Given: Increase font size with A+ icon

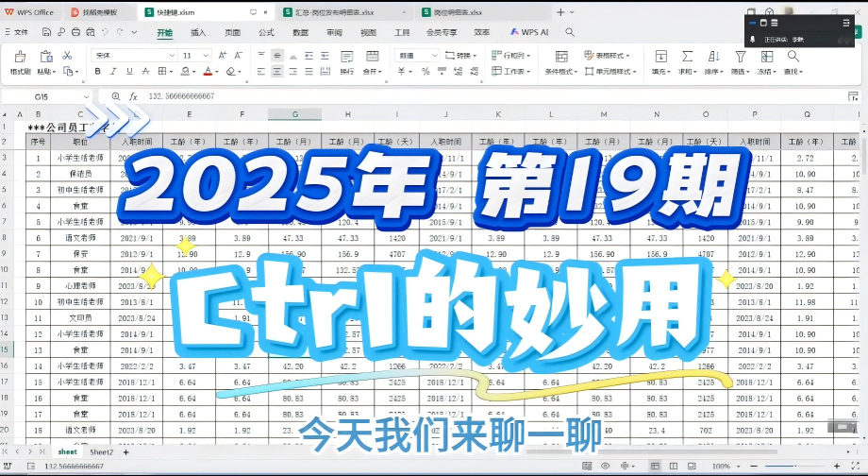Looking at the screenshot, I should (x=223, y=56).
